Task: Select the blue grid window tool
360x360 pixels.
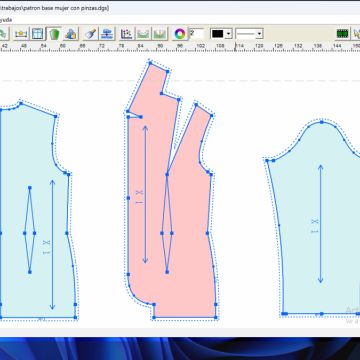Action: pyautogui.click(x=38, y=34)
